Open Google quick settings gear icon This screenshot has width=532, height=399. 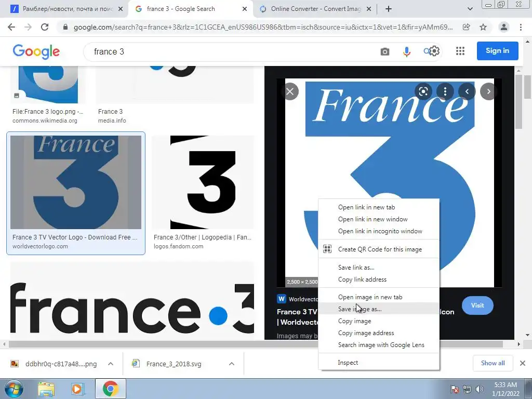(x=434, y=51)
